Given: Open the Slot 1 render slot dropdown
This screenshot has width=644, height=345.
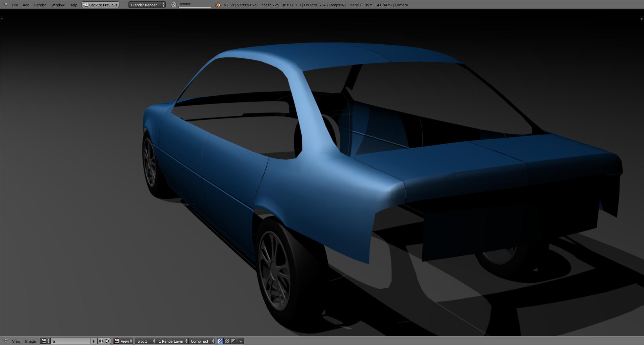Looking at the screenshot, I should (146, 341).
